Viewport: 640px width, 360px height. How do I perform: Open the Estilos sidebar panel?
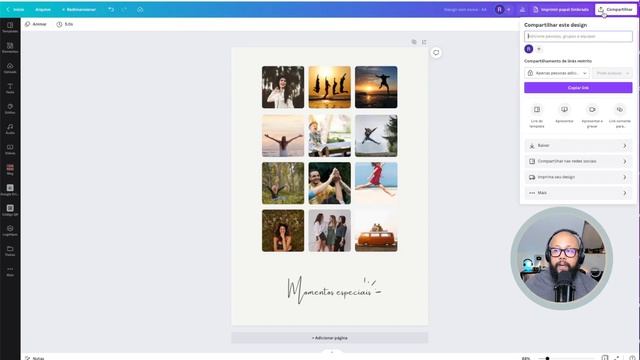point(10,109)
